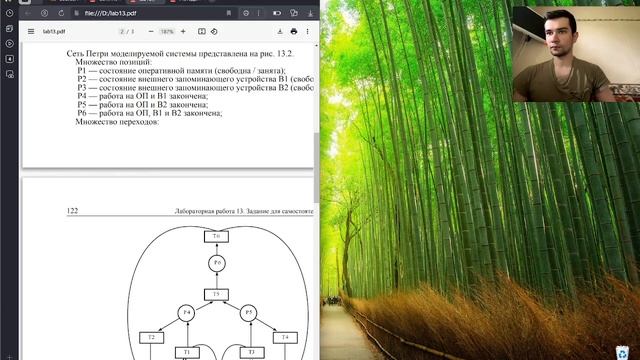Open the bottom sidebar icon below square arrow
Image resolution: width=640 pixels, height=360 pixels.
[9, 74]
